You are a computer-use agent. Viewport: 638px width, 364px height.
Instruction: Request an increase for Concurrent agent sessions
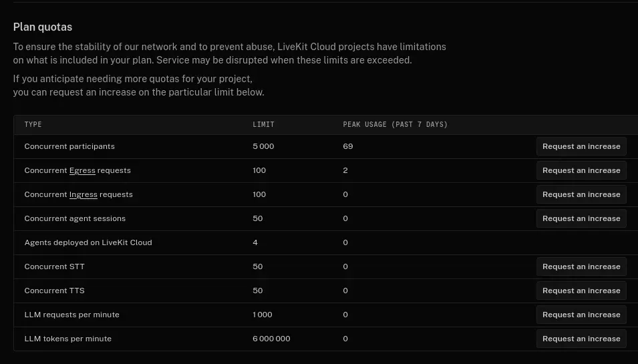[581, 218]
